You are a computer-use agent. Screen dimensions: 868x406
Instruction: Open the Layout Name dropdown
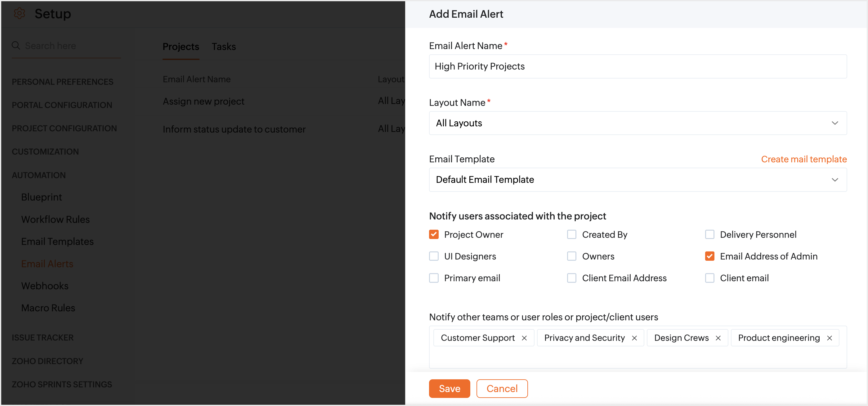(638, 123)
